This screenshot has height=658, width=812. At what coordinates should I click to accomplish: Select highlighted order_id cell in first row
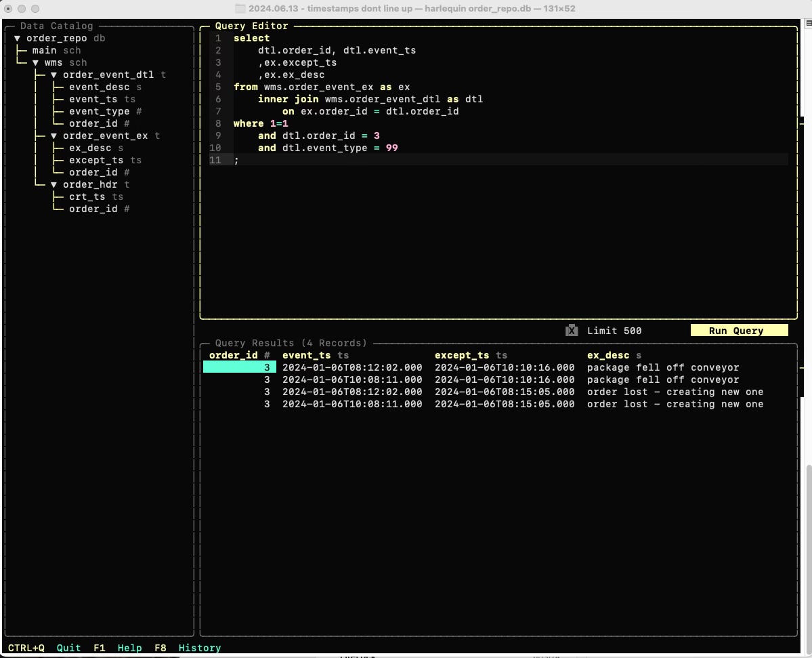click(239, 367)
